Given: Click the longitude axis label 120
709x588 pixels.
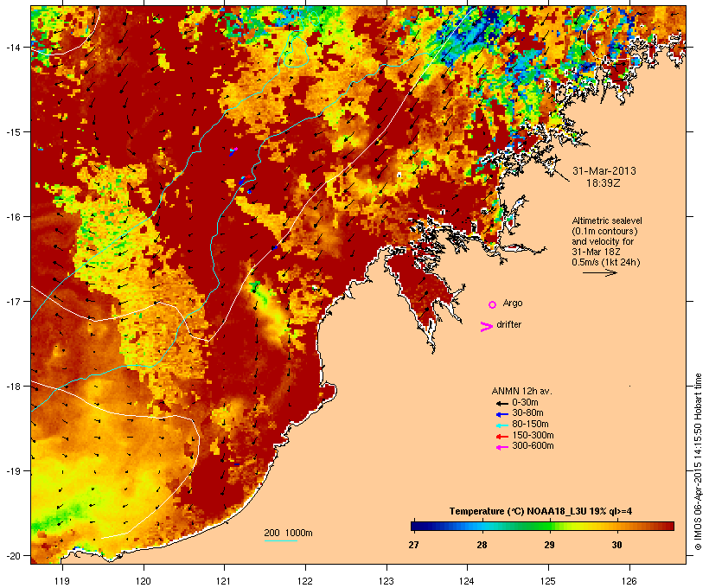Looking at the screenshot, I should 144,581.
